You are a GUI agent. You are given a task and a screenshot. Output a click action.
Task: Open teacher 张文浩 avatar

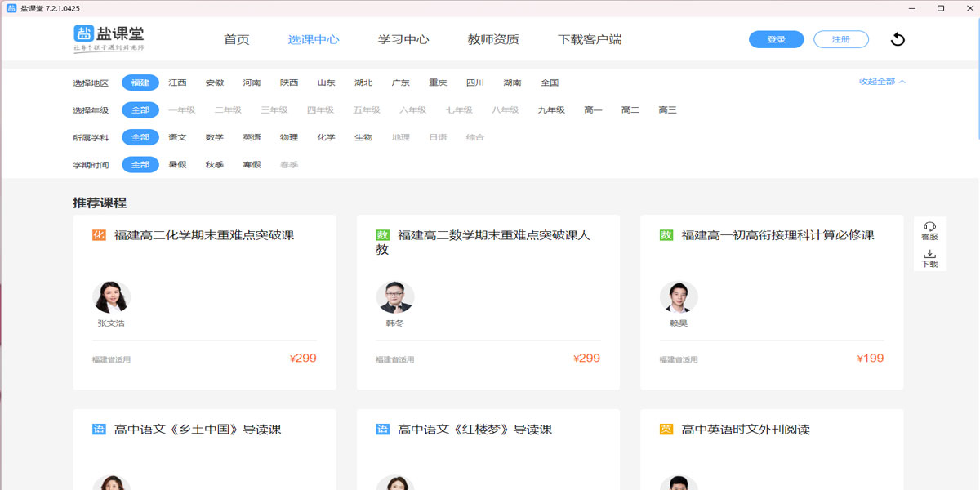pyautogui.click(x=111, y=297)
